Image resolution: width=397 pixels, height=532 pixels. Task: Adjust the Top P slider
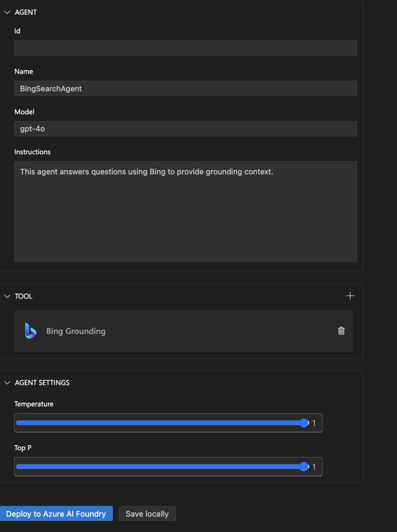(163, 466)
